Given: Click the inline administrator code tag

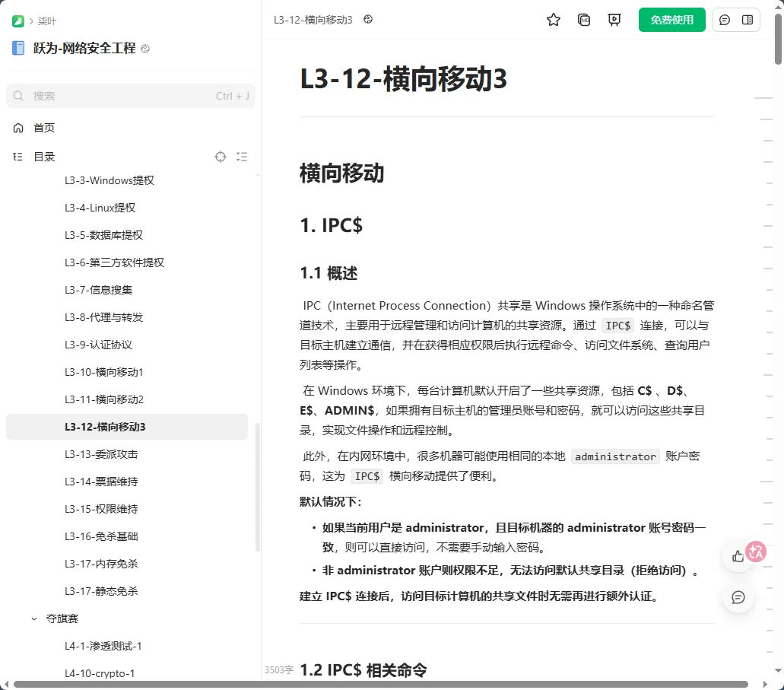Looking at the screenshot, I should [x=615, y=456].
